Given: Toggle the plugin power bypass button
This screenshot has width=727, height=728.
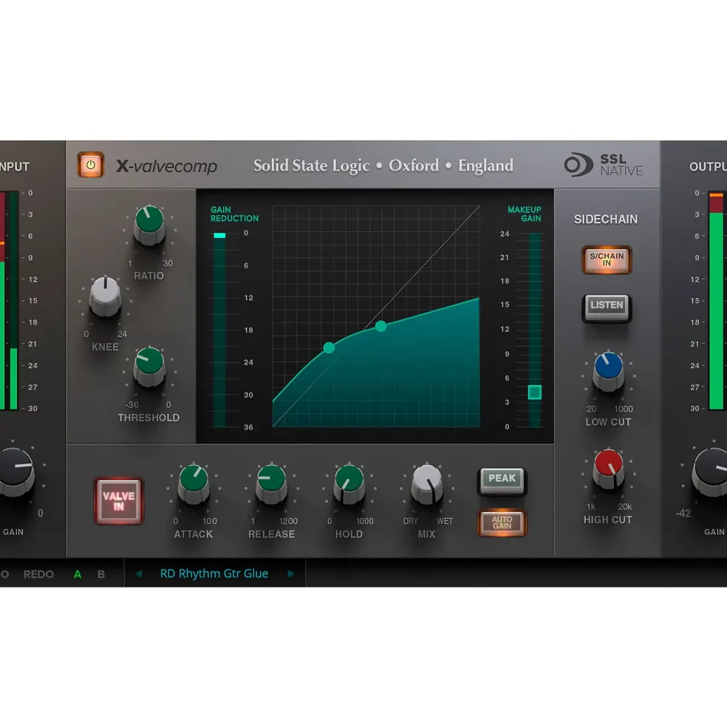Looking at the screenshot, I should coord(91,164).
